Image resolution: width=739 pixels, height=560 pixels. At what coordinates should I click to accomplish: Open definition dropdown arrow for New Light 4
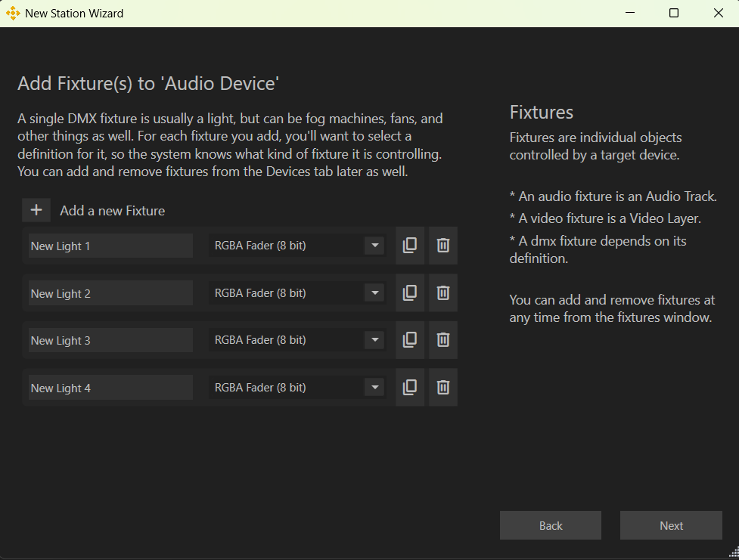coord(374,387)
